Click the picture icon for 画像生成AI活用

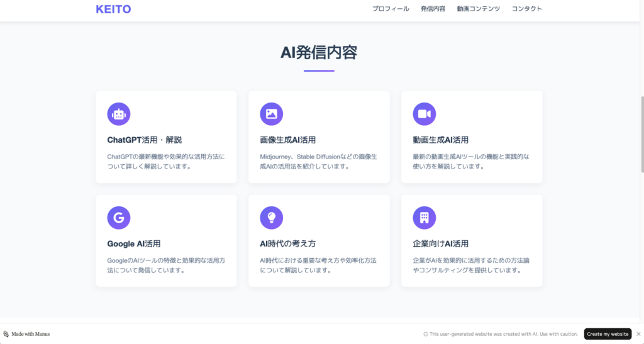click(271, 114)
